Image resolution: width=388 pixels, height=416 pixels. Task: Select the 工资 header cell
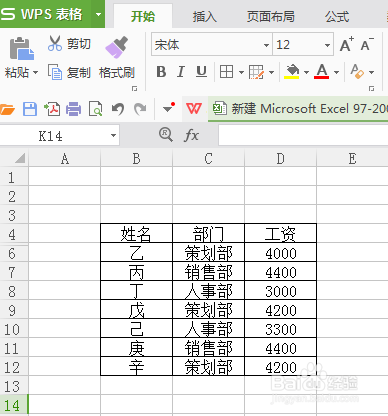click(281, 233)
